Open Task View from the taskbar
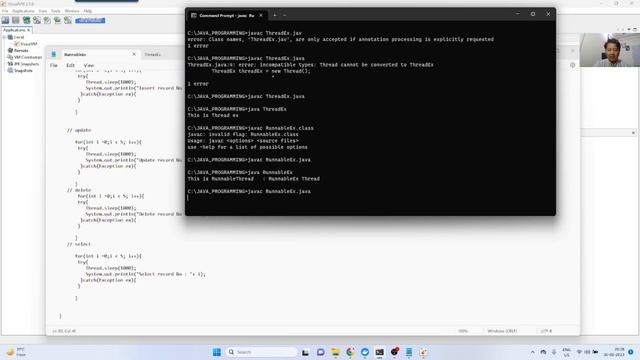 pyautogui.click(x=305, y=352)
